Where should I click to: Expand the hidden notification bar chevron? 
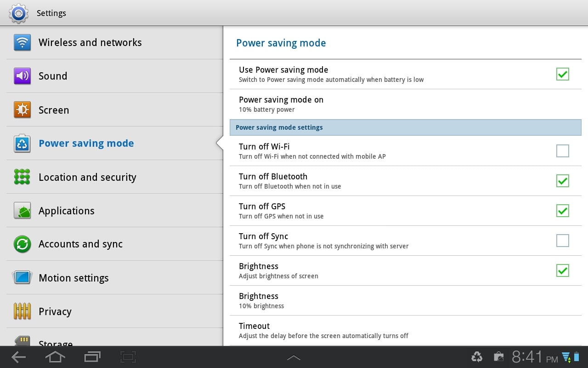click(294, 357)
